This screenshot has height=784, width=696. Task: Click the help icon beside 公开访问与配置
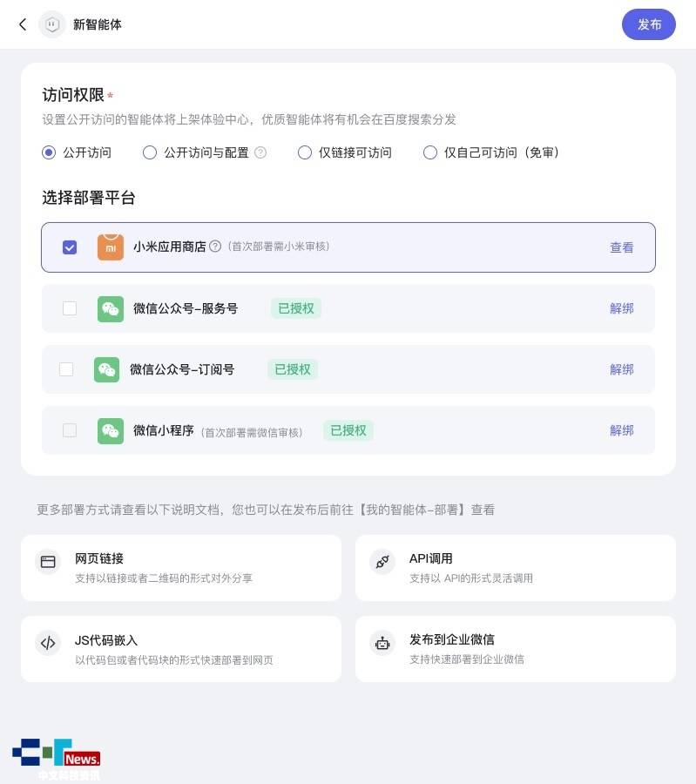click(x=260, y=152)
